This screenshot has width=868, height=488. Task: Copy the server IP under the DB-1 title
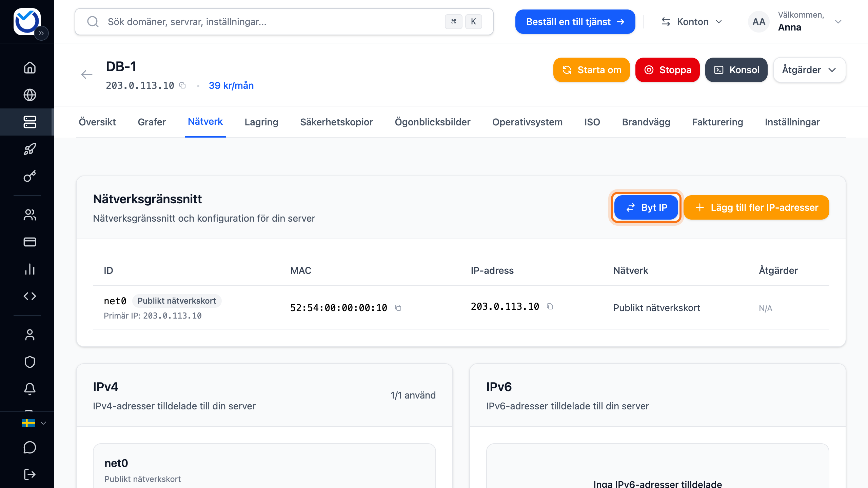click(x=182, y=85)
